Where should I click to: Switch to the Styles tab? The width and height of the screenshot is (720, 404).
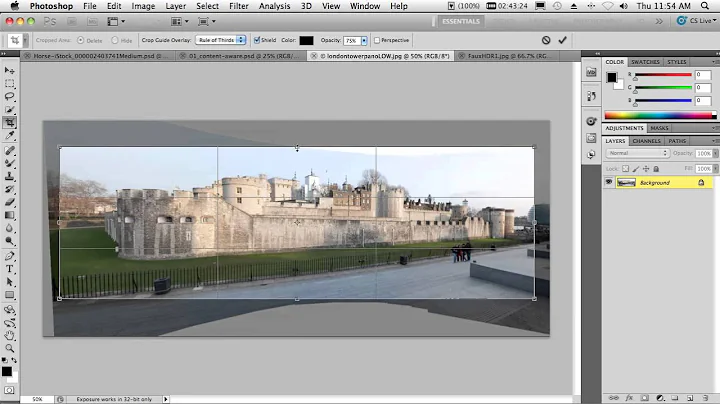pyautogui.click(x=676, y=62)
